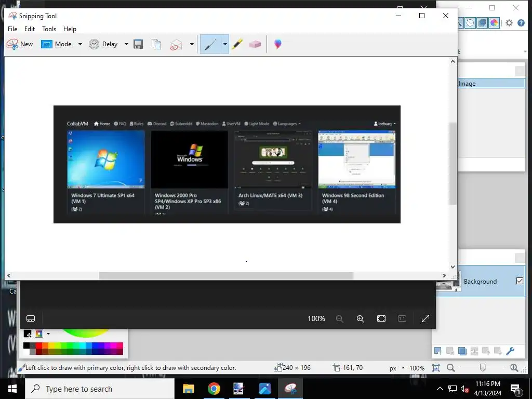Select the pink Eraser tool
532x399 pixels.
point(255,45)
